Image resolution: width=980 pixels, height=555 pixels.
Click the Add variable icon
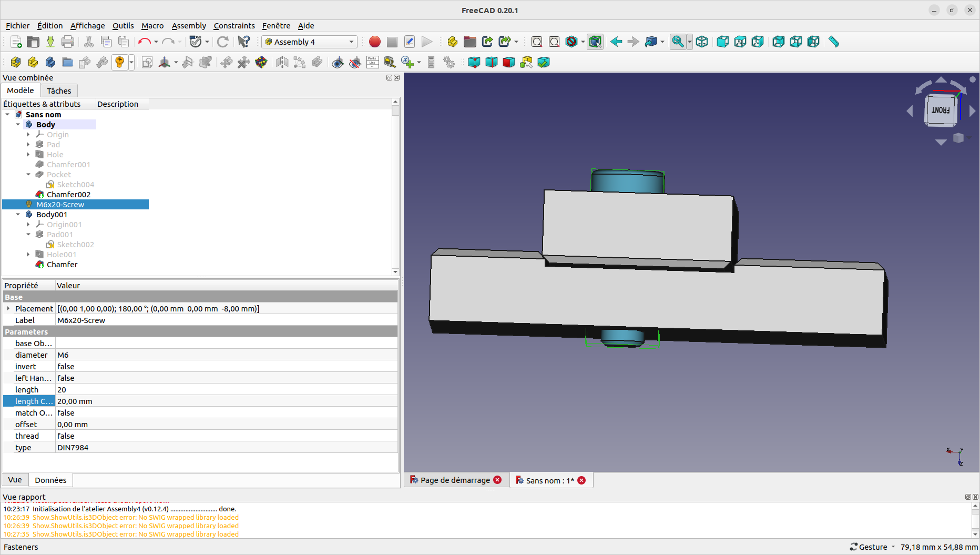(407, 62)
